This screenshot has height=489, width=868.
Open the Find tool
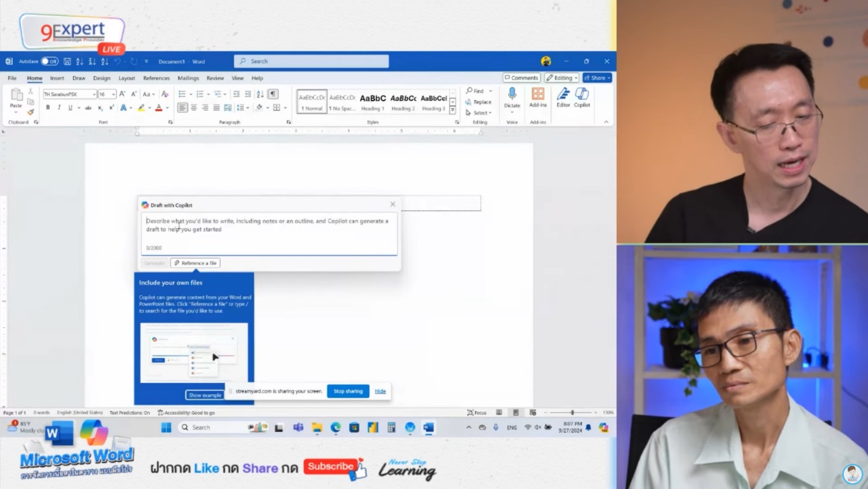pos(476,90)
